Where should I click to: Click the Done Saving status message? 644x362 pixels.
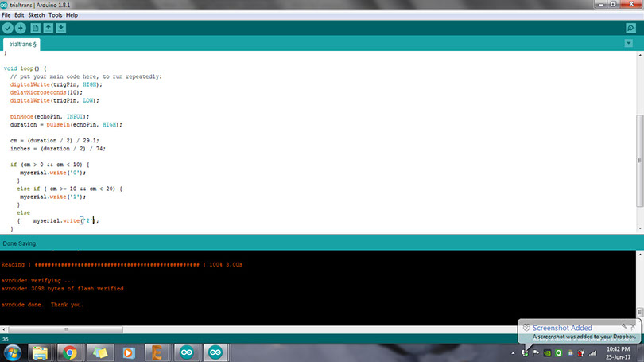(20, 243)
